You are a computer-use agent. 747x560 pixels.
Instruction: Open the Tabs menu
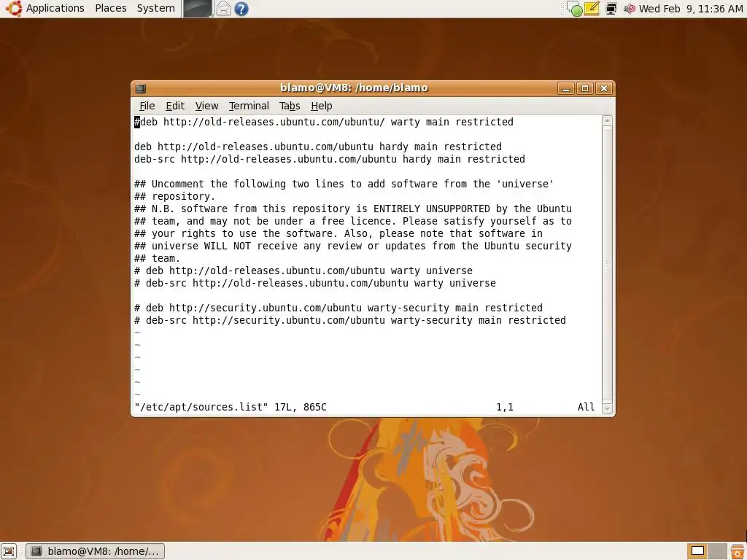pyautogui.click(x=290, y=106)
